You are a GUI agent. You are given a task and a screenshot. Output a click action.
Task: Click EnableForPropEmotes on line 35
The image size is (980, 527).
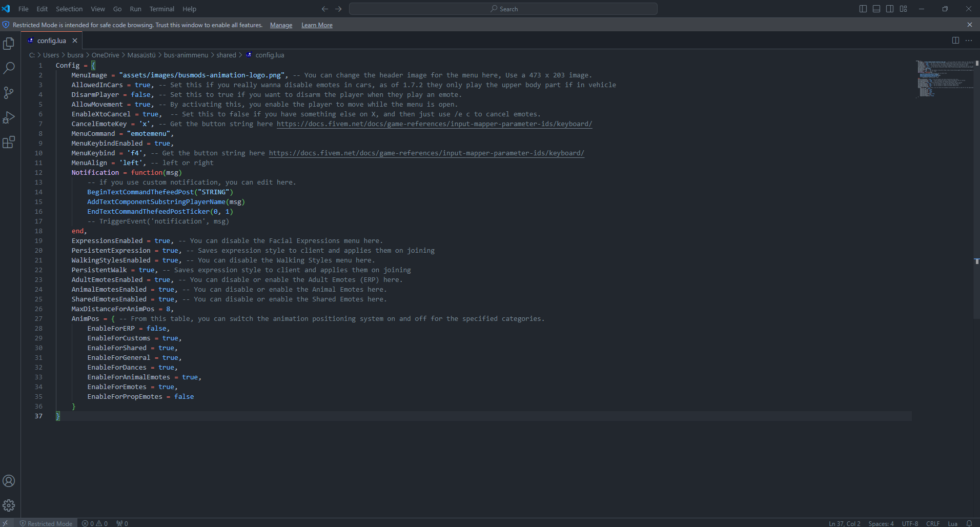(125, 397)
